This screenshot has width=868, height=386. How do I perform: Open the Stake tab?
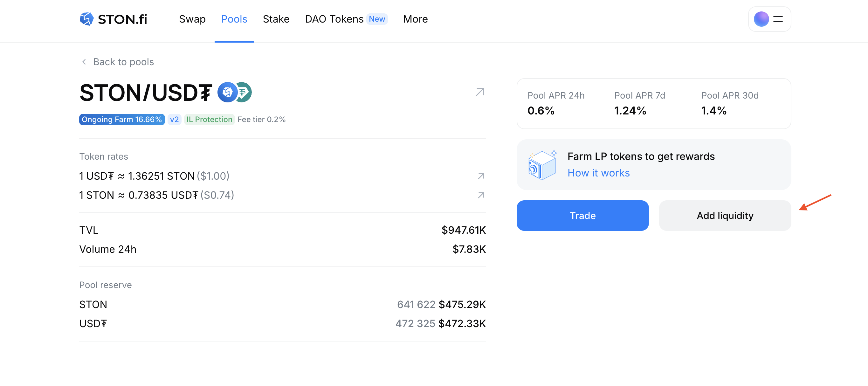[276, 19]
